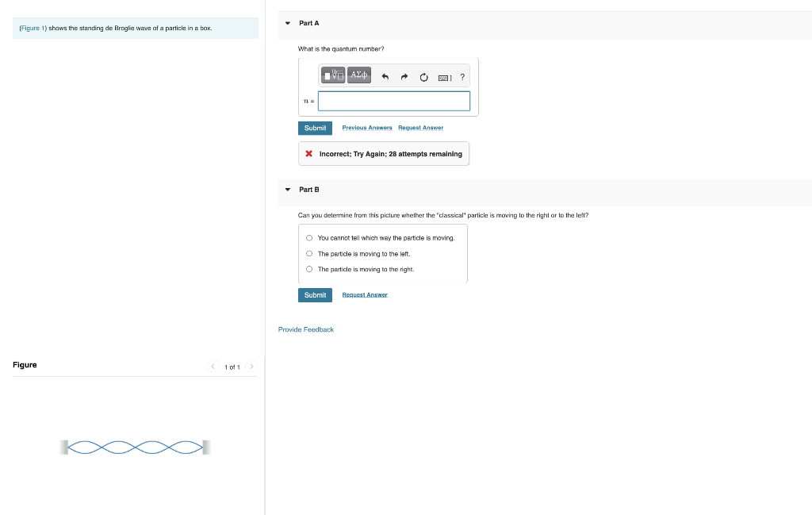Open Previous Answers for Part A
The width and height of the screenshot is (812, 515).
point(366,128)
